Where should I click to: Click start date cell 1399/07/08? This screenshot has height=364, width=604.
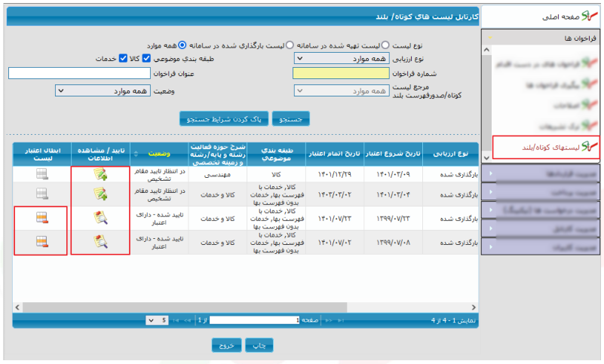[393, 242]
